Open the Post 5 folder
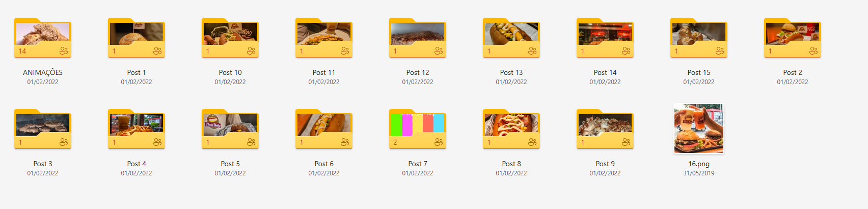 coord(230,129)
